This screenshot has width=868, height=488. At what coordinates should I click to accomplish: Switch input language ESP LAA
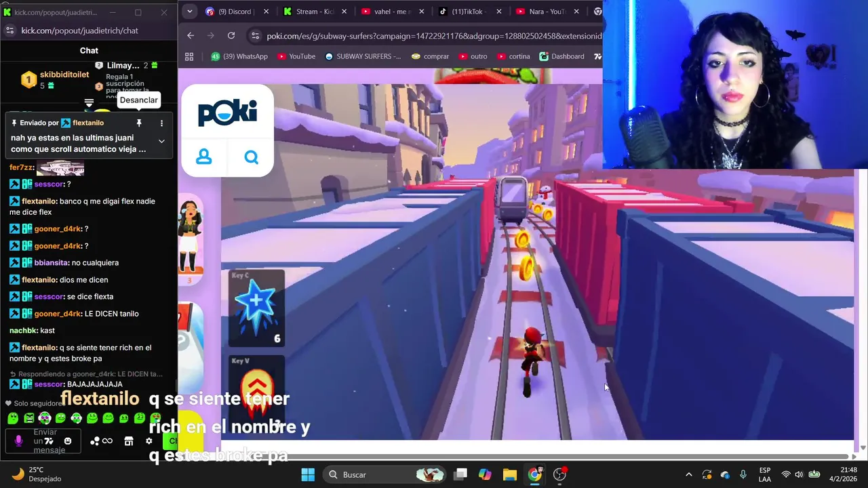[765, 474]
